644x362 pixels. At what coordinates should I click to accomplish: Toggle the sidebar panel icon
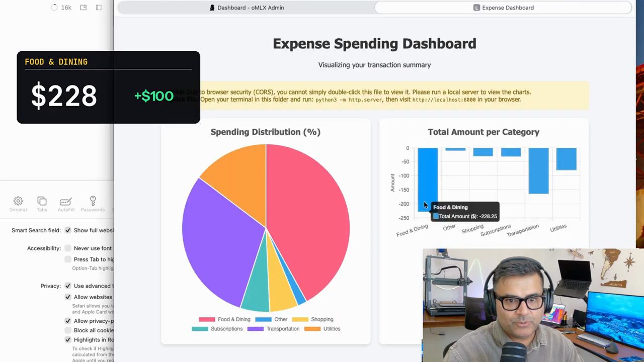[x=99, y=8]
